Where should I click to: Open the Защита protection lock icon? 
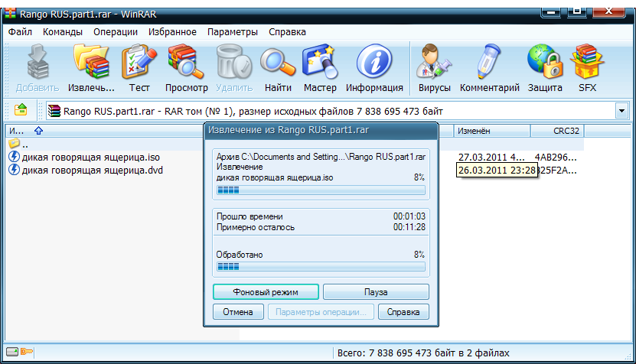(545, 61)
